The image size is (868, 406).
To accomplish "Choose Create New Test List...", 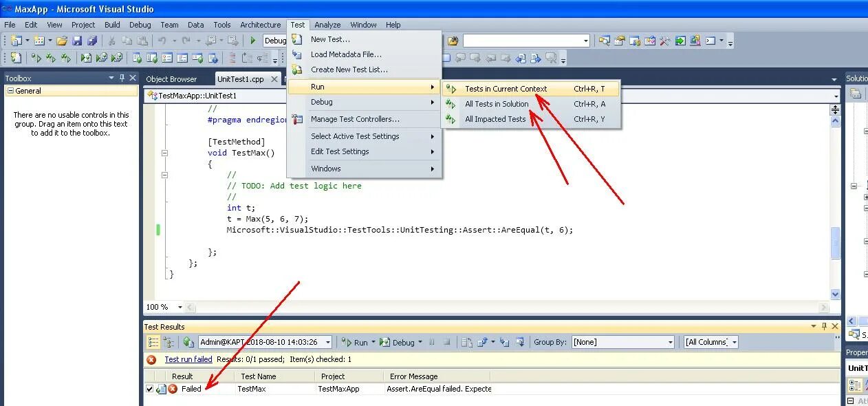I will point(364,70).
